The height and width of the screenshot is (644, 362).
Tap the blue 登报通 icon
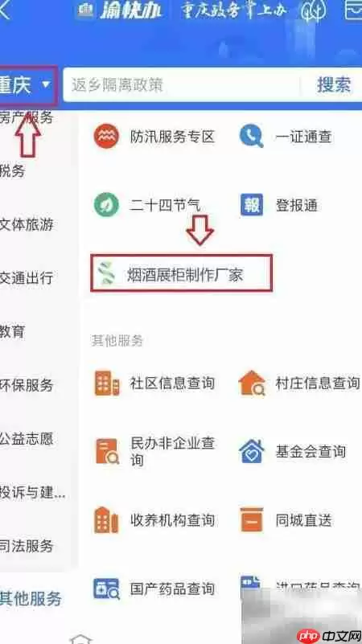coord(252,205)
